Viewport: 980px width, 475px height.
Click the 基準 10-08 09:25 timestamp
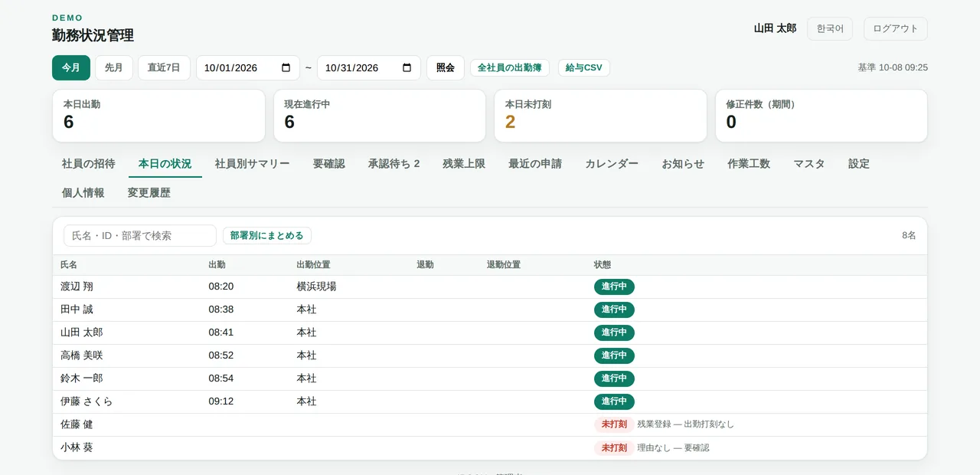[x=893, y=67]
